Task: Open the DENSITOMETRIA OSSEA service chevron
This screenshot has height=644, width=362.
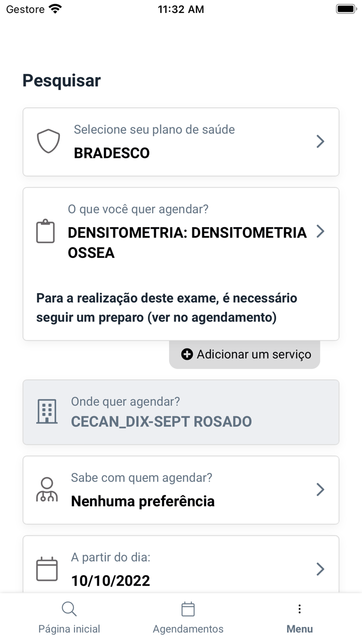Action: pyautogui.click(x=320, y=231)
